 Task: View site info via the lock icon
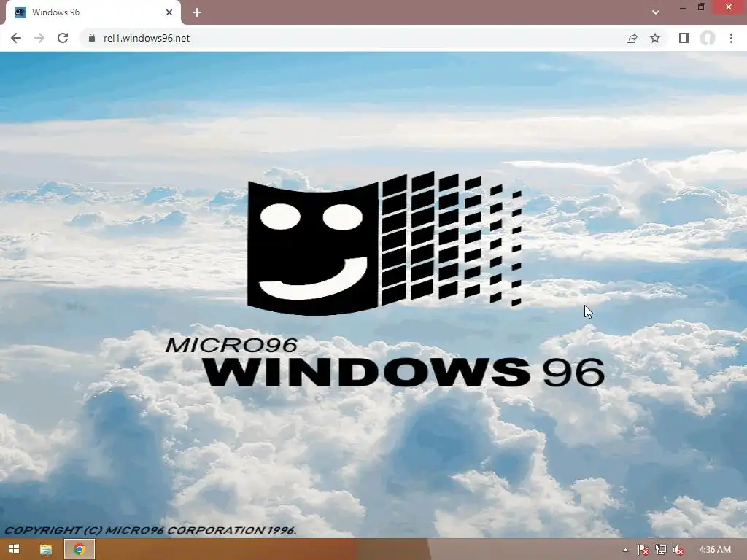click(92, 38)
